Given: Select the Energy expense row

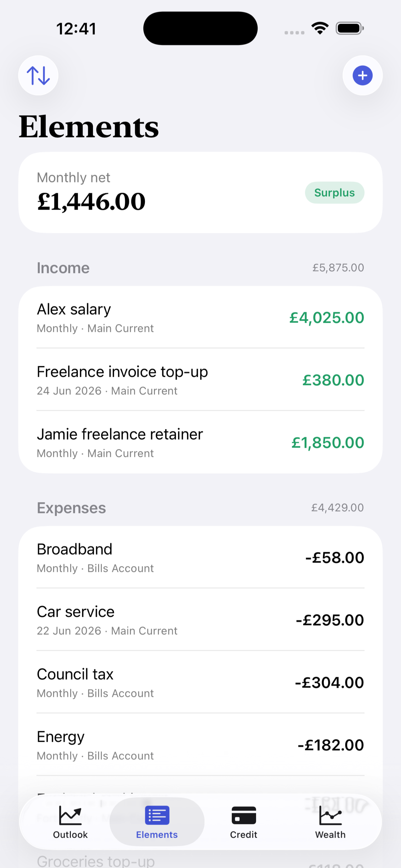Looking at the screenshot, I should [200, 744].
